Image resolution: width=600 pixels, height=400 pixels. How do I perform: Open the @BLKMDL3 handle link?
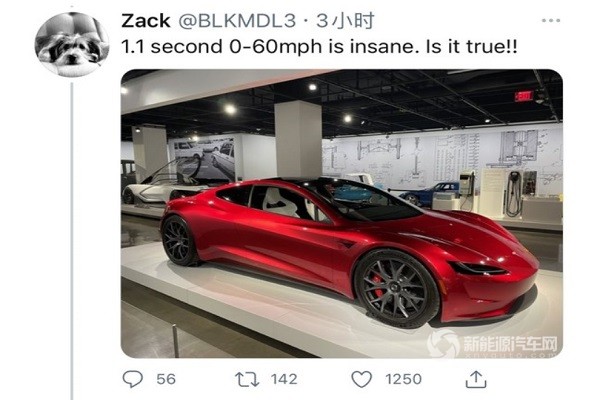tap(237, 21)
